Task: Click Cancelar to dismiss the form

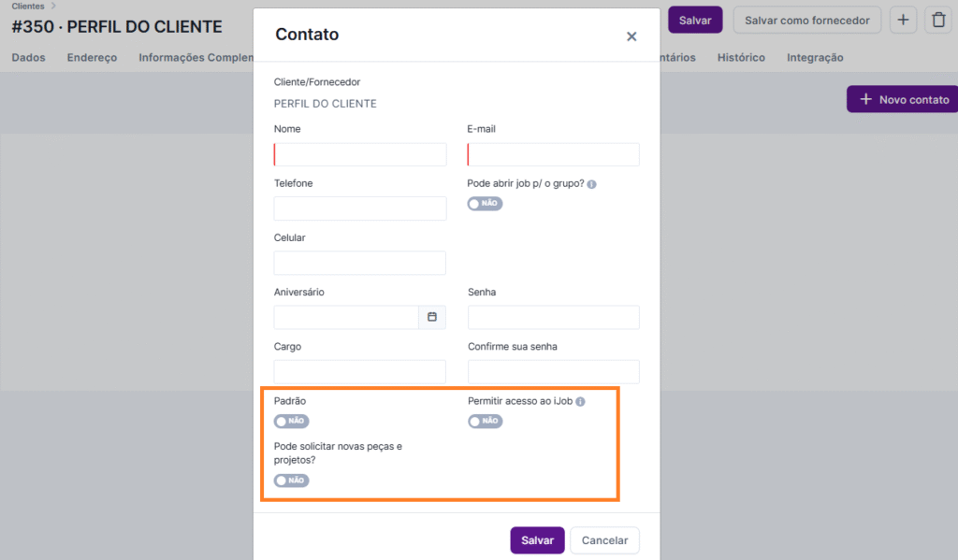Action: point(604,540)
